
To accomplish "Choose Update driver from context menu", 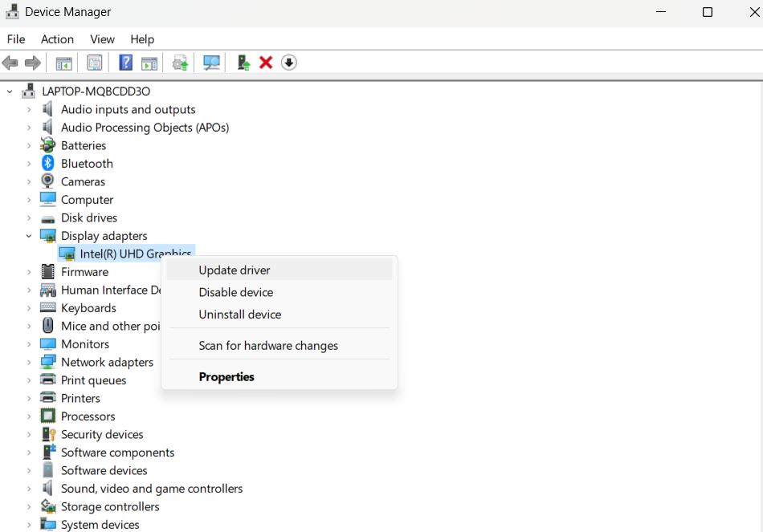I will coord(235,270).
